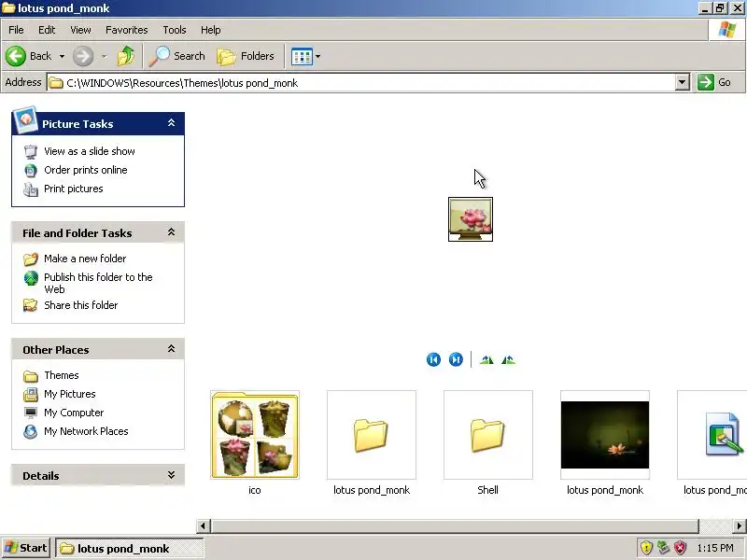Select the ico folder thumbnail
This screenshot has height=560, width=747.
point(255,435)
